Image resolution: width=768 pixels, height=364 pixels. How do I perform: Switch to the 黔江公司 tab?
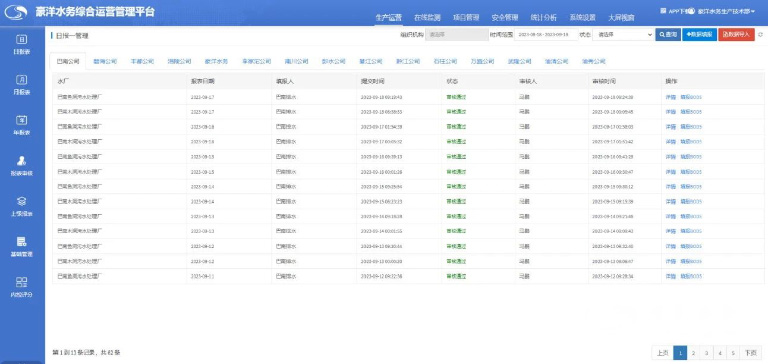tap(408, 62)
